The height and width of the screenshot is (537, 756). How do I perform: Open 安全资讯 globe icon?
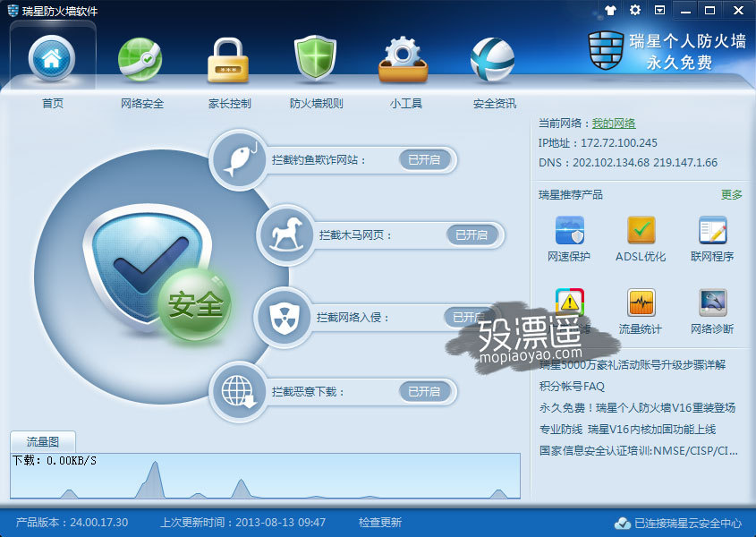(492, 60)
